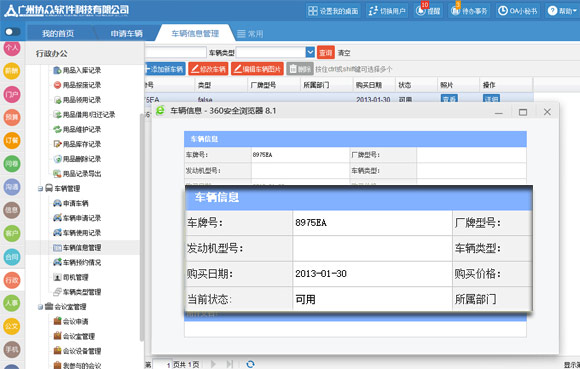
Task: Click the orange 查询 button
Action: [326, 53]
